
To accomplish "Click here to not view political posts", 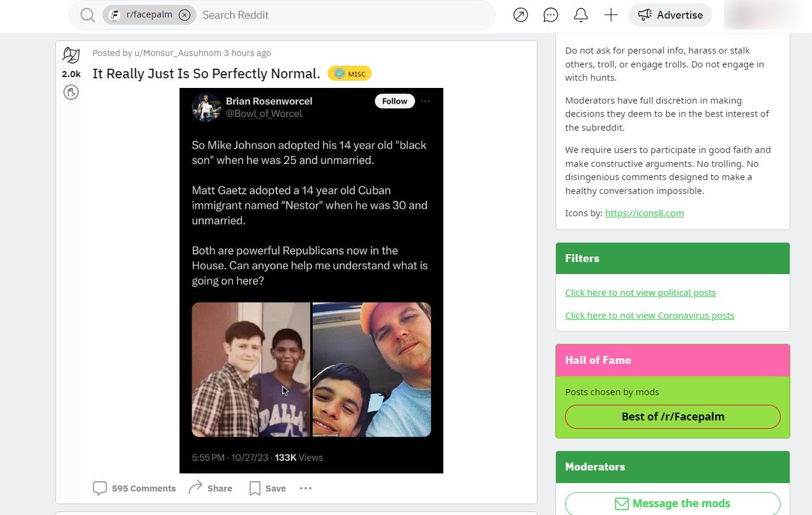I will [x=640, y=293].
